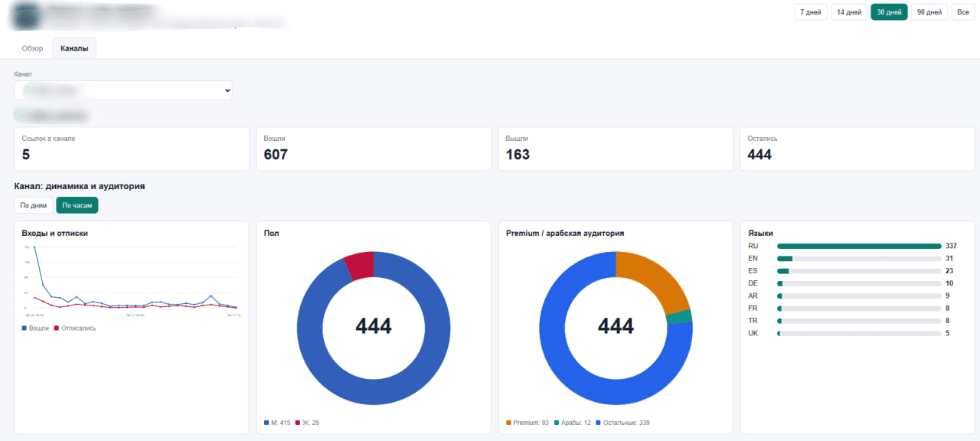Click the Premium / арабская аудитория title
Image resolution: width=980 pixels, height=441 pixels.
(x=565, y=233)
